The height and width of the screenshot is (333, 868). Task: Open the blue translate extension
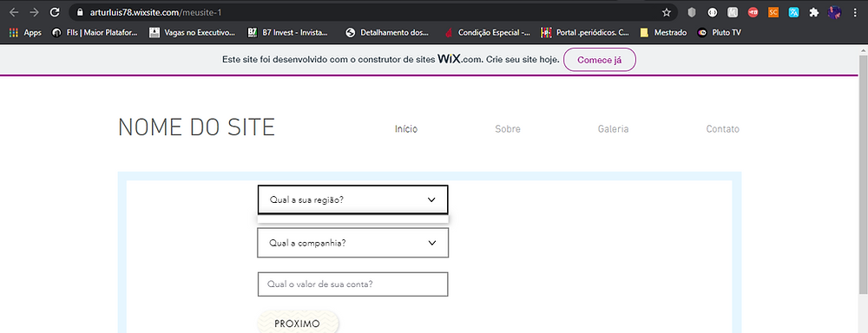coord(793,12)
